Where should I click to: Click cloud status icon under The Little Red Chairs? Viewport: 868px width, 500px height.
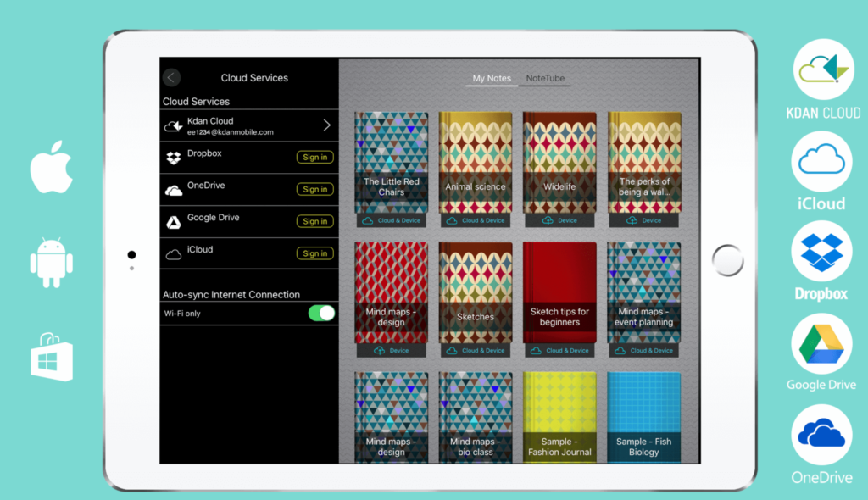pos(368,220)
